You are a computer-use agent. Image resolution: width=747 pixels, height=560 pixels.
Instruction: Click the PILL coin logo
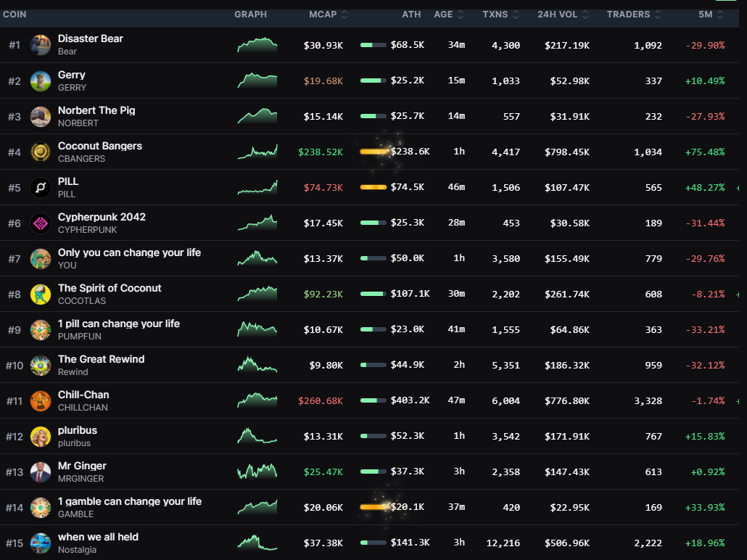point(41,187)
